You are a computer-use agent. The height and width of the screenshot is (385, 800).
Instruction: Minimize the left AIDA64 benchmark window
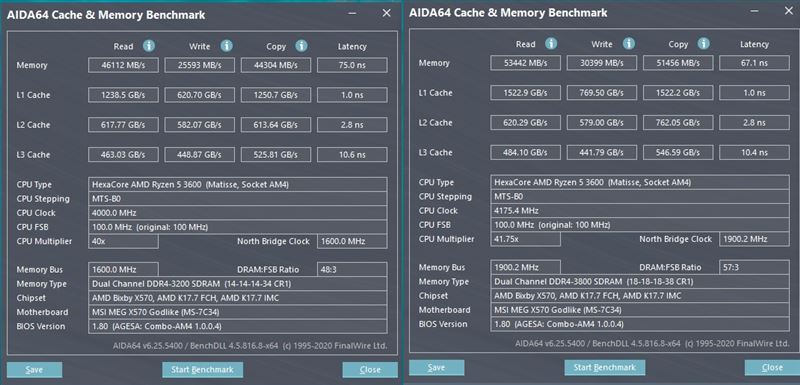pyautogui.click(x=353, y=14)
